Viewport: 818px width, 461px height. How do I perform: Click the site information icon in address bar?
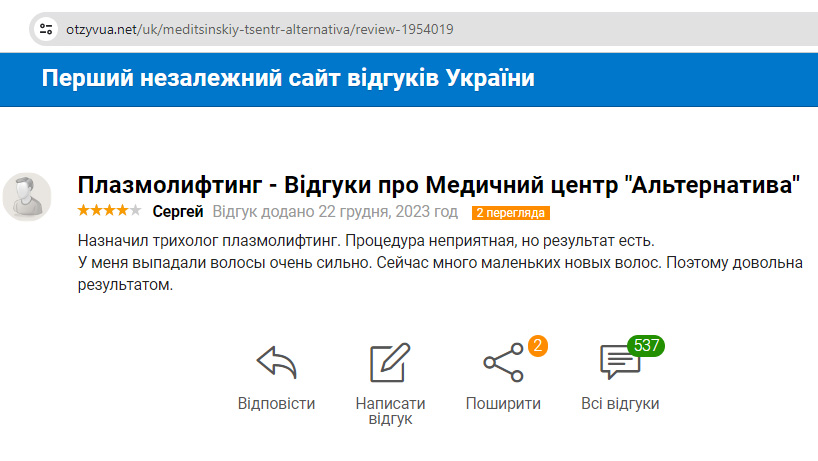pyautogui.click(x=45, y=29)
